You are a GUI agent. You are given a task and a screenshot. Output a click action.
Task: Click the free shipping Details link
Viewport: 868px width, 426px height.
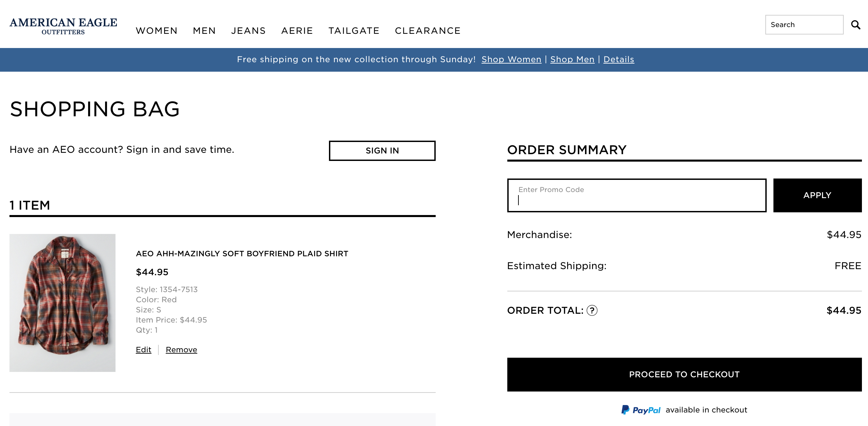pyautogui.click(x=618, y=59)
